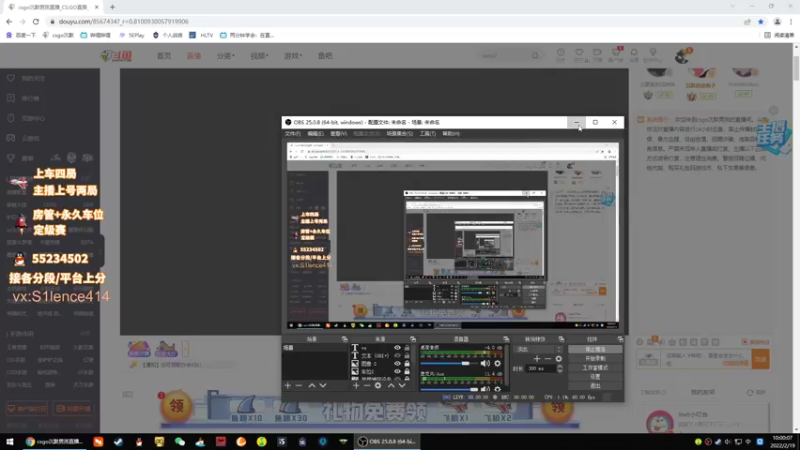
Task: Toggle visibility of the image 2 source
Action: (x=397, y=364)
